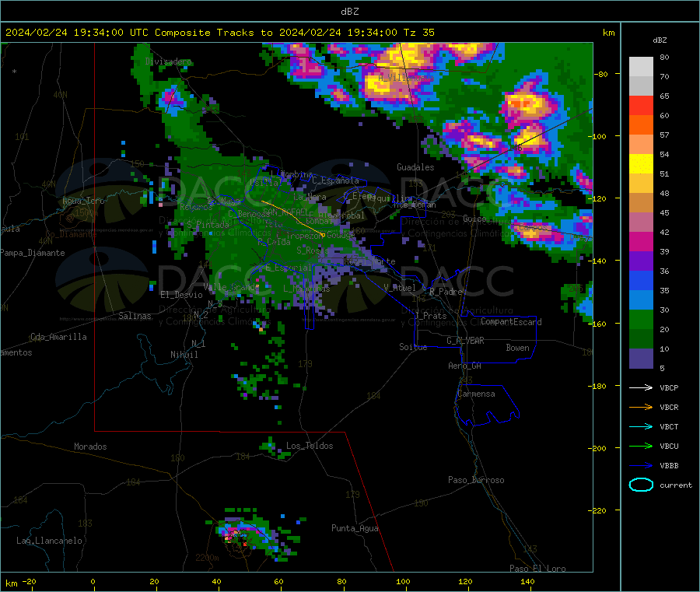This screenshot has width=700, height=592.
Task: Click the Cda_Amarilla map label
Action: coord(58,337)
